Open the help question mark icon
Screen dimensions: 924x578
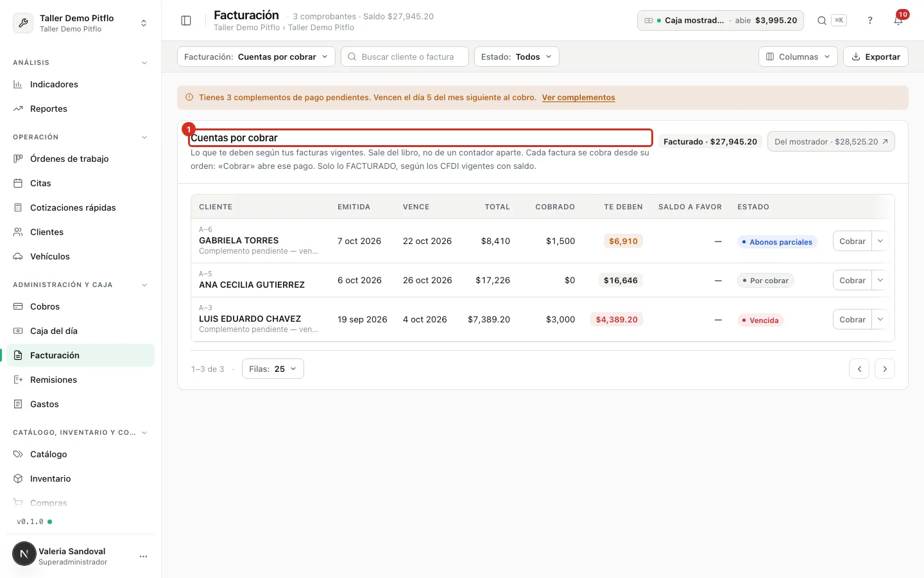(x=870, y=21)
